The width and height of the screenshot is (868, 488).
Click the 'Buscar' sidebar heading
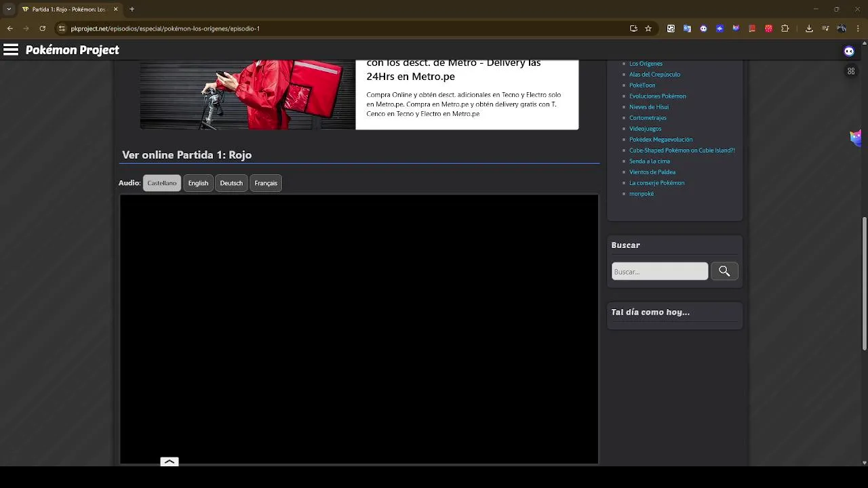click(626, 245)
